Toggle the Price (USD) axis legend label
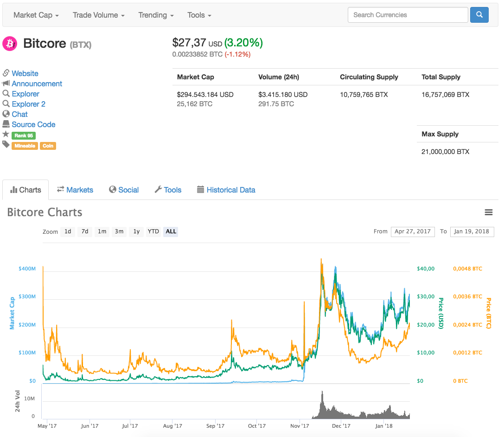504x437 pixels. (441, 313)
